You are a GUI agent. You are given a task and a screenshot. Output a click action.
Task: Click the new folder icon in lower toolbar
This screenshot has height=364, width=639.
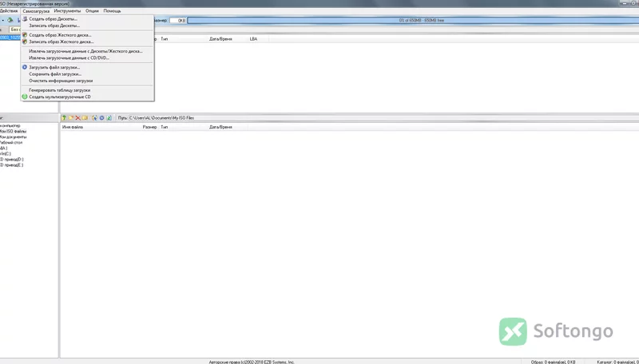point(71,117)
